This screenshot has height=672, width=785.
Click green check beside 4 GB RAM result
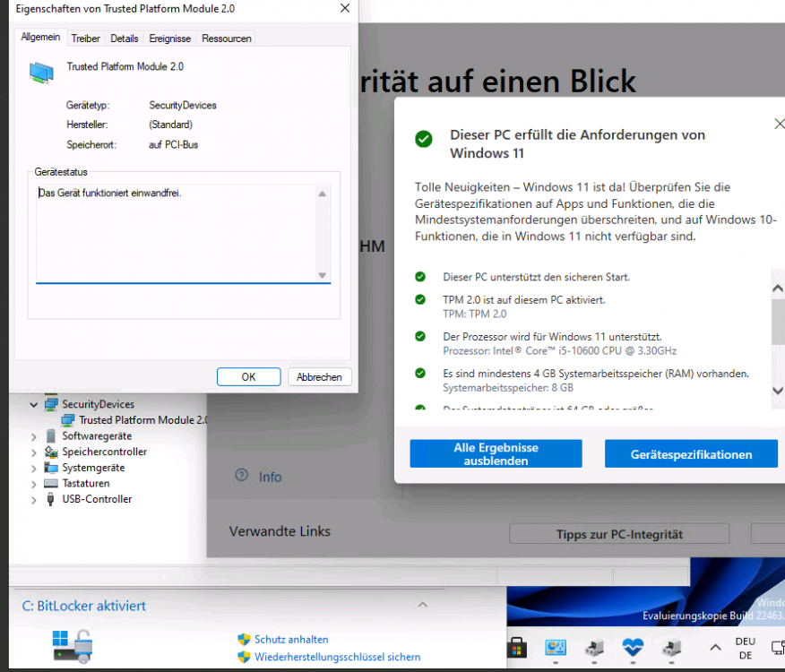pyautogui.click(x=420, y=373)
